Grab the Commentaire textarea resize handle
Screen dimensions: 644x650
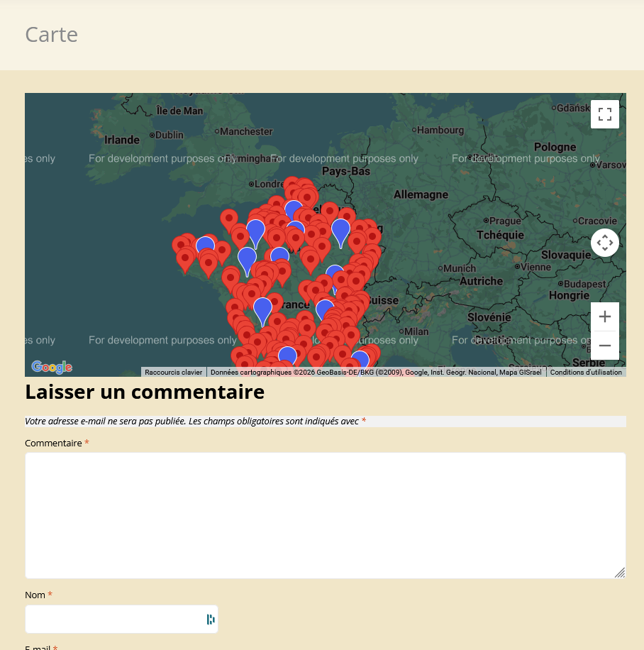620,573
